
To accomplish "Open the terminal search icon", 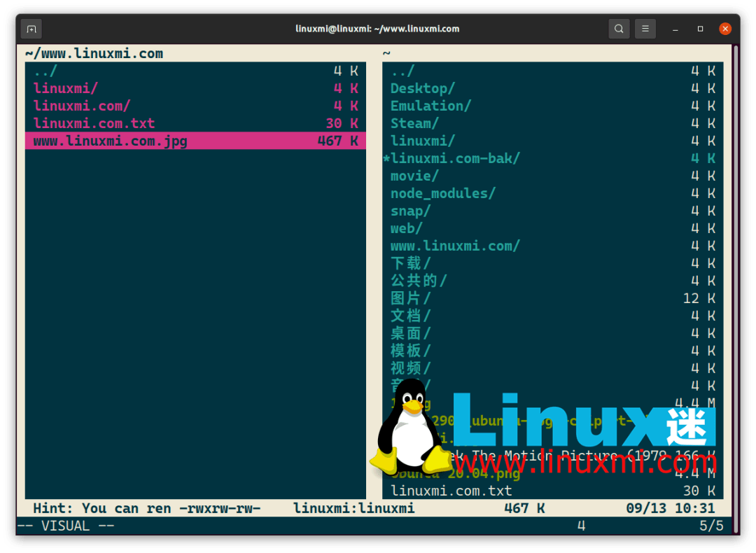I will (x=619, y=29).
